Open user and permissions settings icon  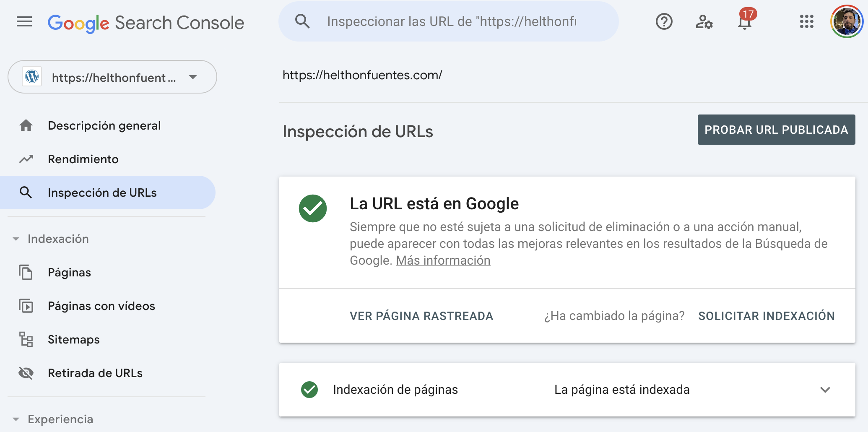(704, 21)
